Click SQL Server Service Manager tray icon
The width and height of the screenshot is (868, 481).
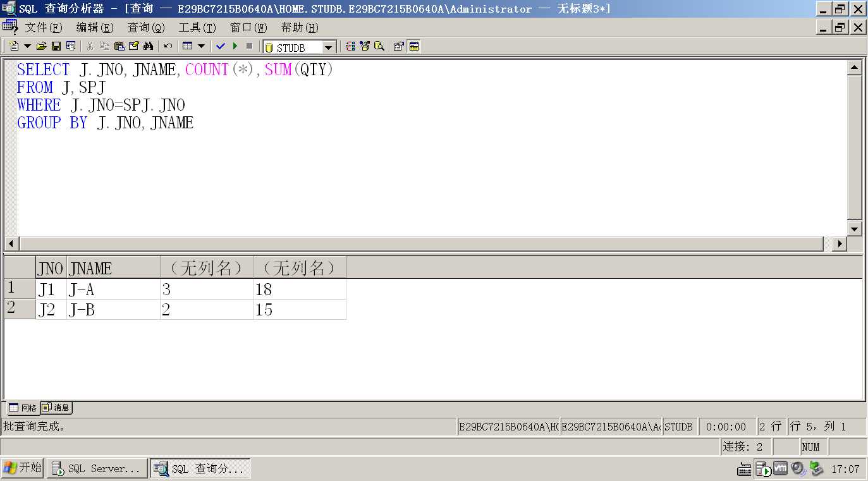763,469
